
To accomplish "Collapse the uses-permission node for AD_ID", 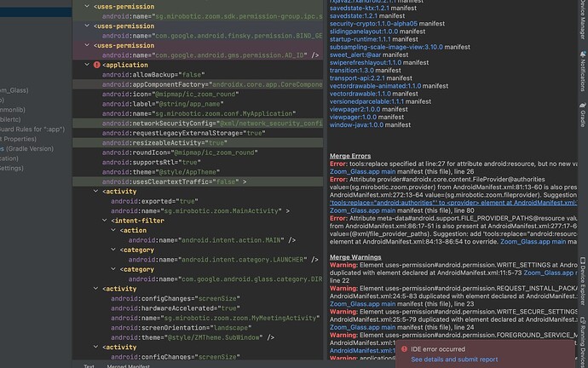I will click(87, 45).
